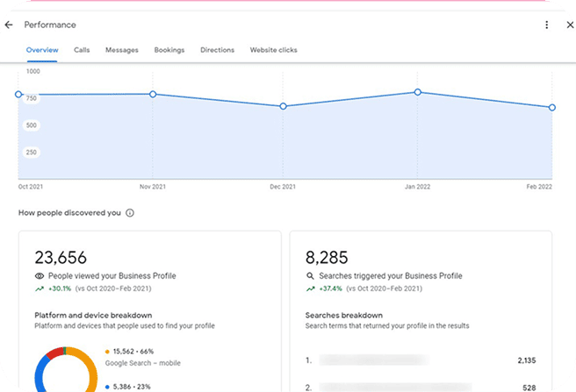Select the Overview tab

click(x=42, y=50)
